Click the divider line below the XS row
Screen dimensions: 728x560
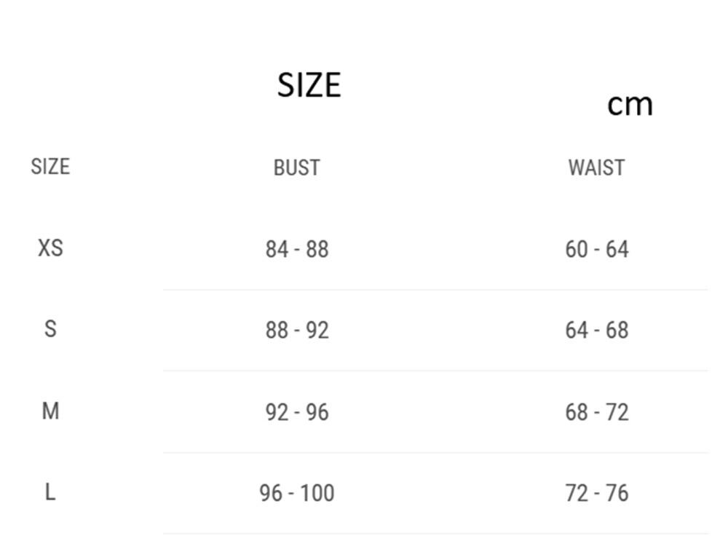[435, 290]
